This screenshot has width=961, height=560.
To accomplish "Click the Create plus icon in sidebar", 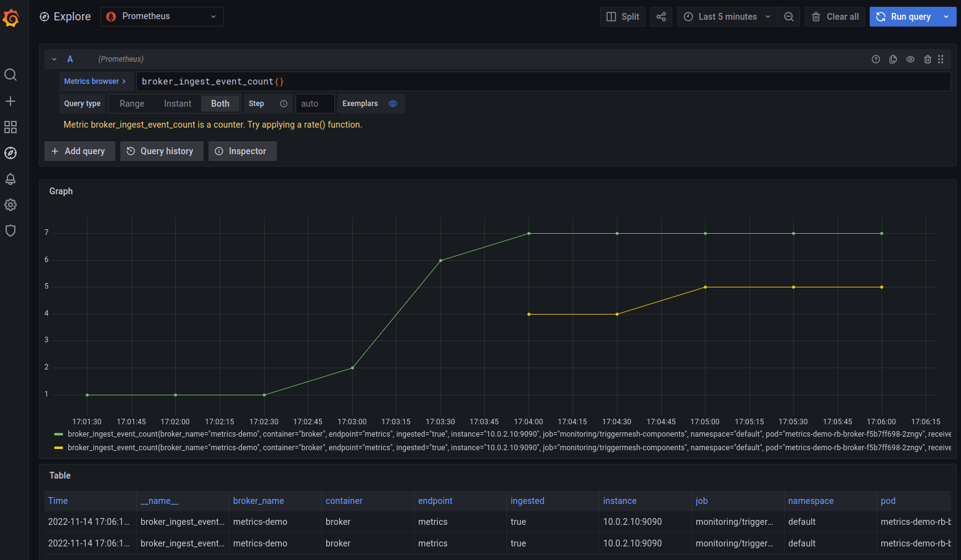I will click(x=10, y=101).
